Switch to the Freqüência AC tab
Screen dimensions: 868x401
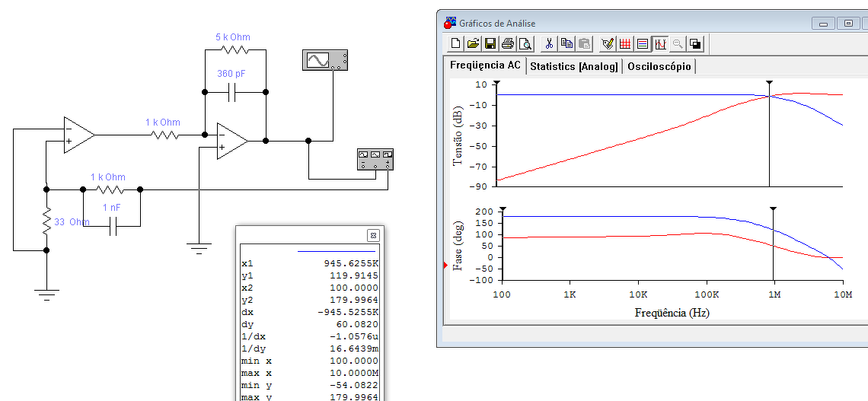[485, 65]
